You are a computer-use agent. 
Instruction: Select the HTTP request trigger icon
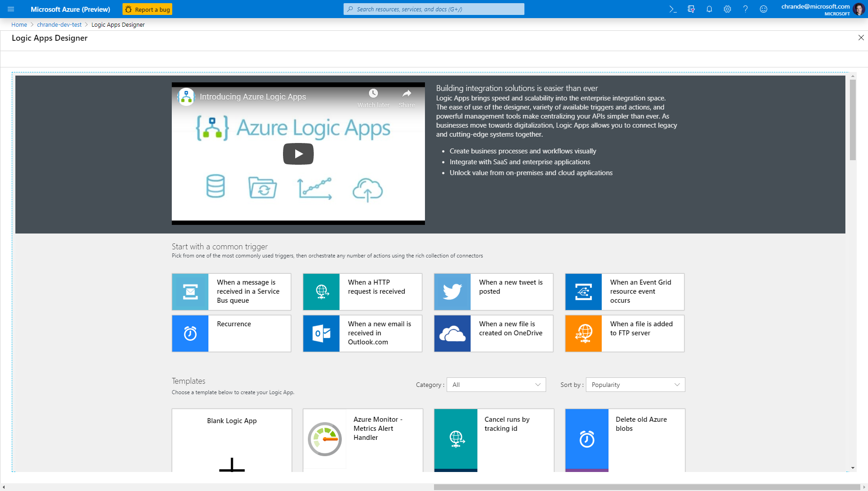click(321, 292)
